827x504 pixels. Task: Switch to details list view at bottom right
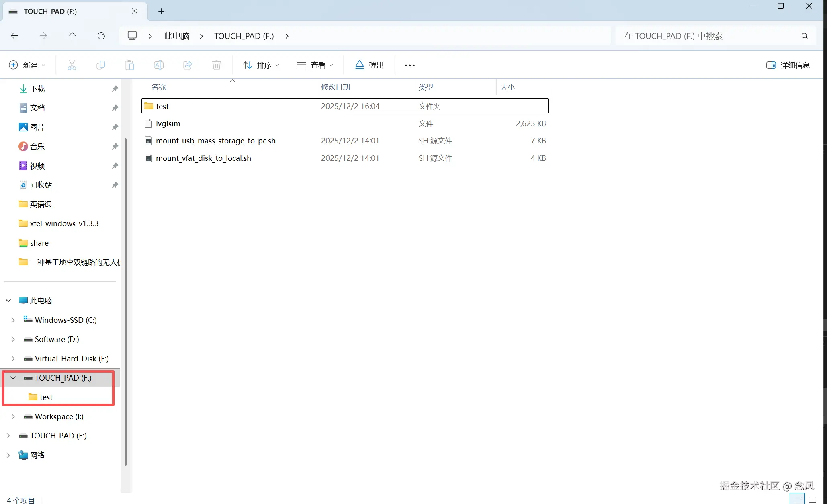click(x=798, y=500)
